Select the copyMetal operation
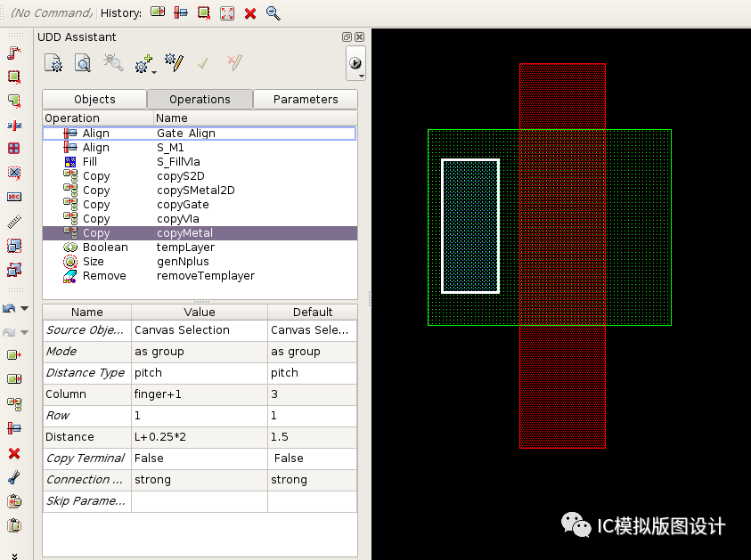 coord(200,233)
